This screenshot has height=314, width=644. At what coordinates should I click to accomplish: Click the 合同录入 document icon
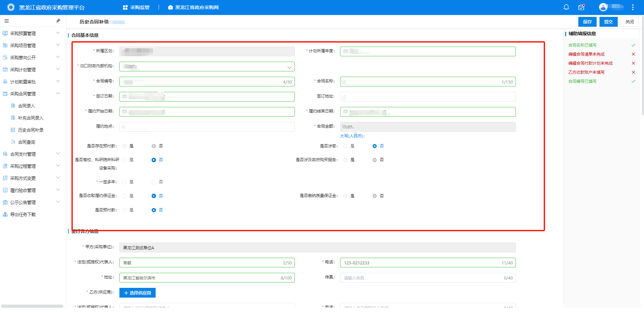pos(13,106)
